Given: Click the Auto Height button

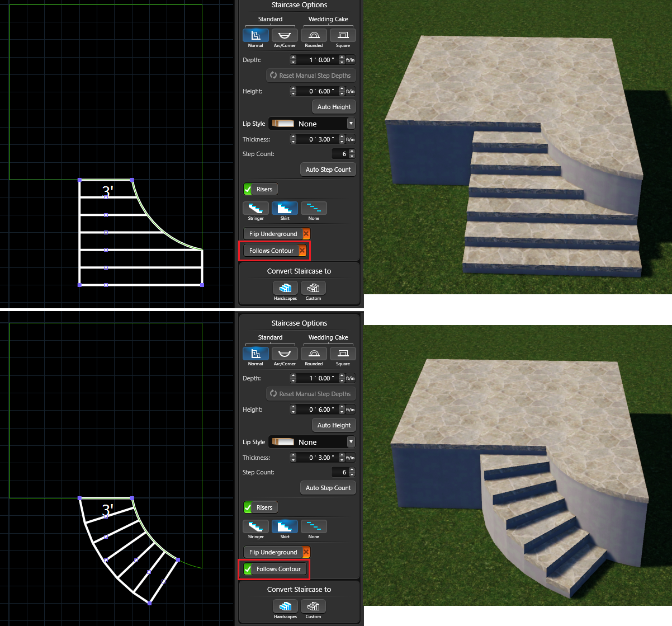Looking at the screenshot, I should coord(334,106).
